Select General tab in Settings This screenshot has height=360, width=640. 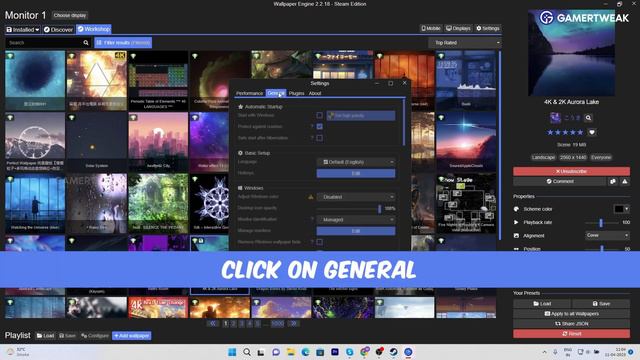pyautogui.click(x=276, y=93)
